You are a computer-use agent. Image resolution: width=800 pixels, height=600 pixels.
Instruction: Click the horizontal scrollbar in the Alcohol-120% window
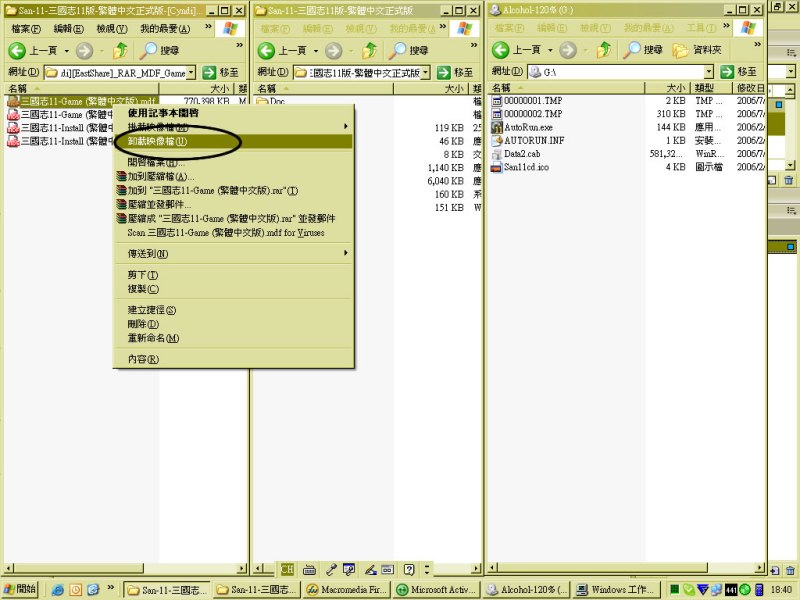[627, 567]
